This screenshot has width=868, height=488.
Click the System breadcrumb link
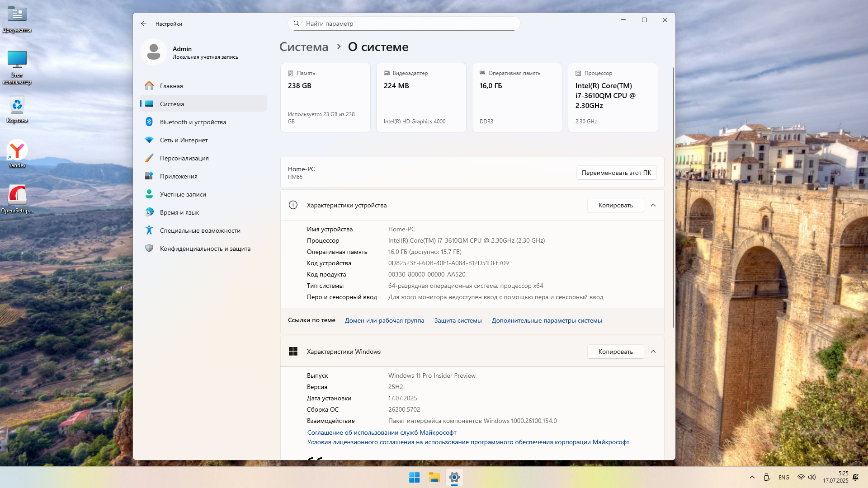[304, 47]
